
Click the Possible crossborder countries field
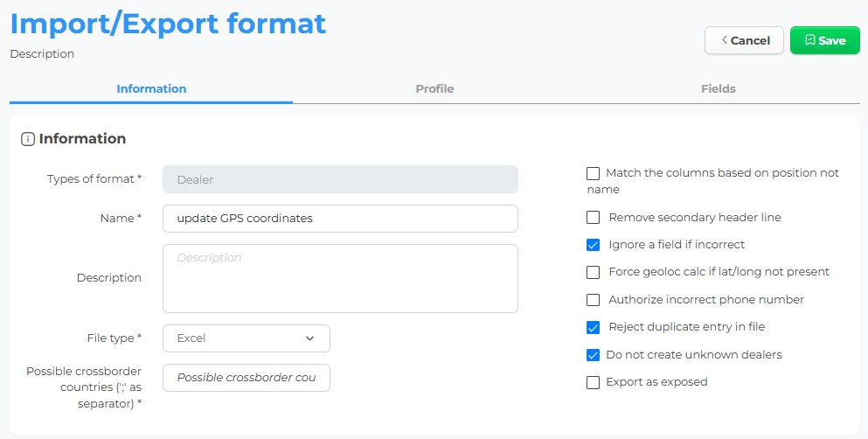click(x=247, y=378)
